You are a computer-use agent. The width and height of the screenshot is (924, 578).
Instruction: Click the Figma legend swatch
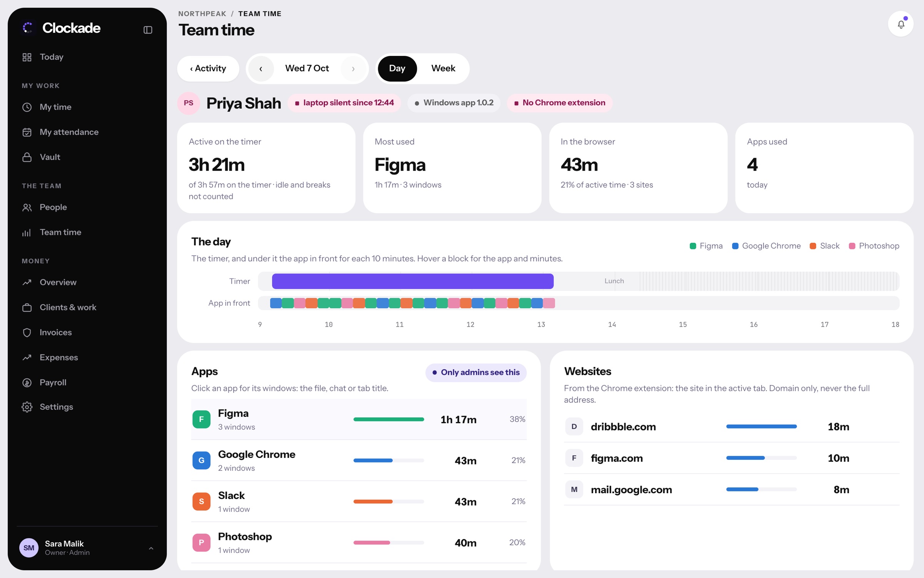coord(693,246)
